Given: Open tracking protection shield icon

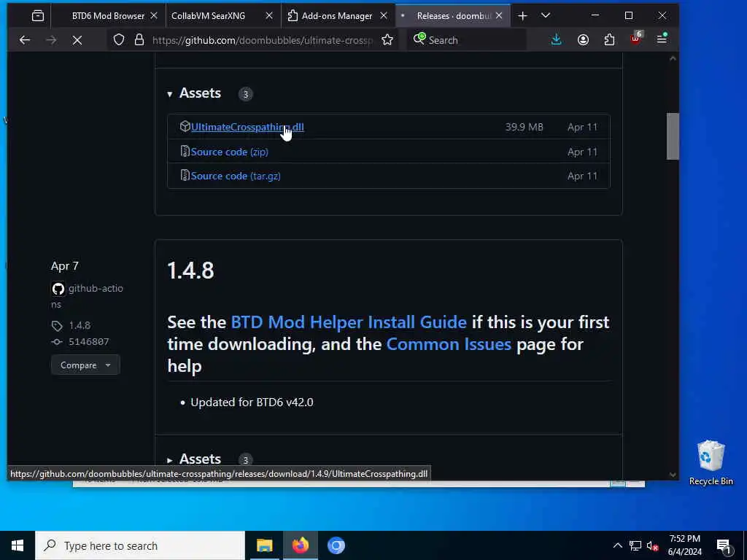Looking at the screenshot, I should tap(119, 40).
